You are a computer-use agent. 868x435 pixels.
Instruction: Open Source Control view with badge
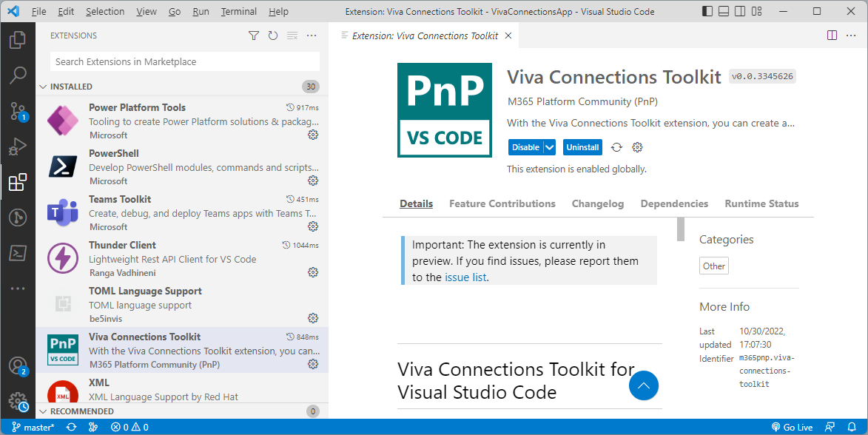coord(18,112)
